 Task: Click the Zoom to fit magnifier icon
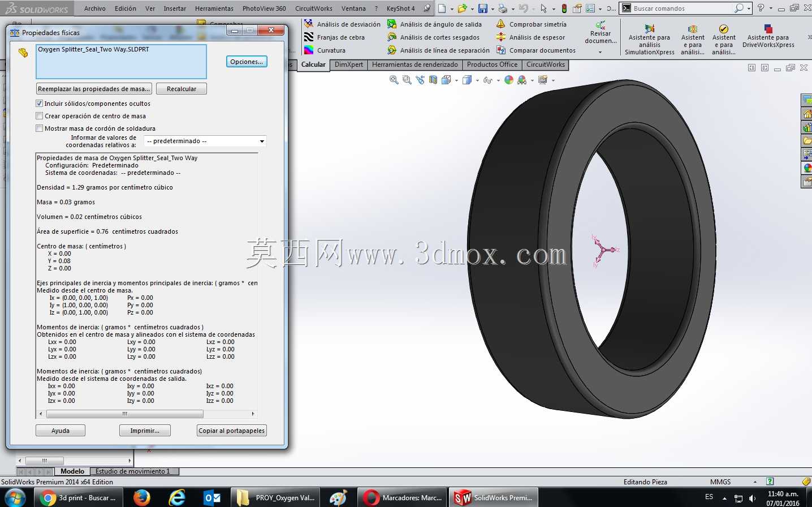tap(394, 80)
